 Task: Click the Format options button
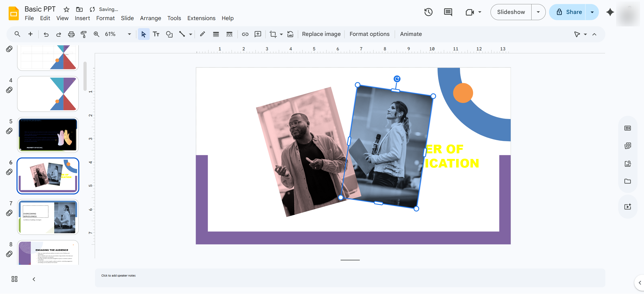369,34
